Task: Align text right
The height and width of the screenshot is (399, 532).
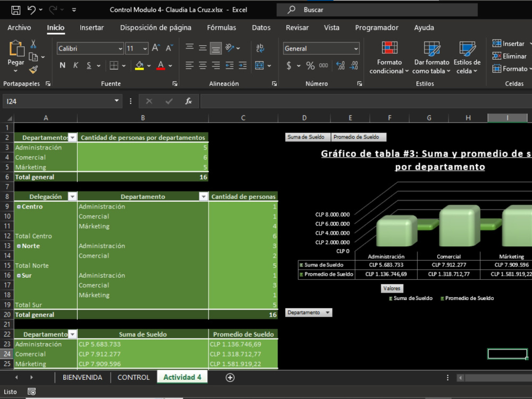Action: click(216, 65)
